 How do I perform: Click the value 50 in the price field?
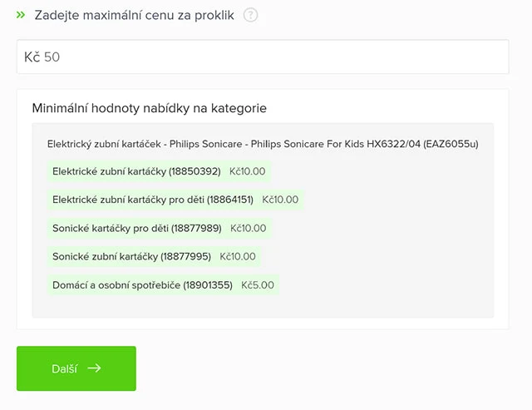coord(52,57)
